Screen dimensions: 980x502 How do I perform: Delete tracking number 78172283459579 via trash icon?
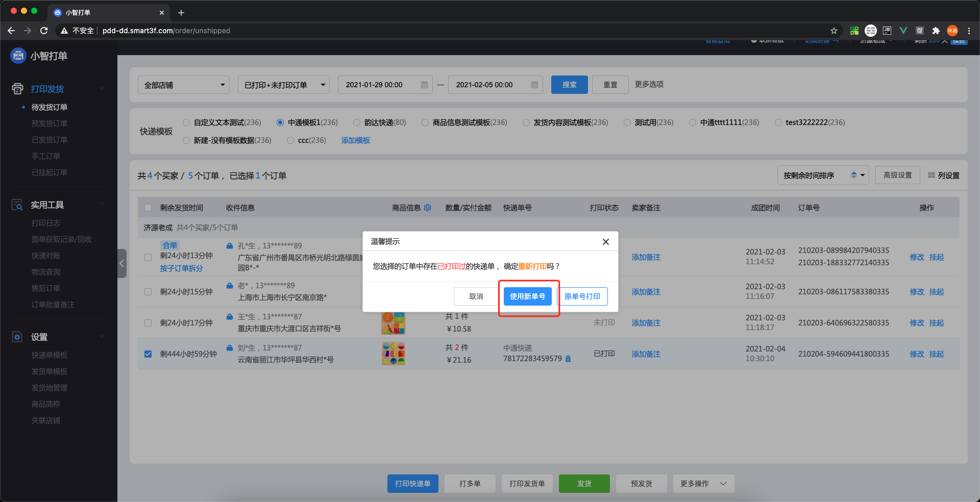coord(568,359)
